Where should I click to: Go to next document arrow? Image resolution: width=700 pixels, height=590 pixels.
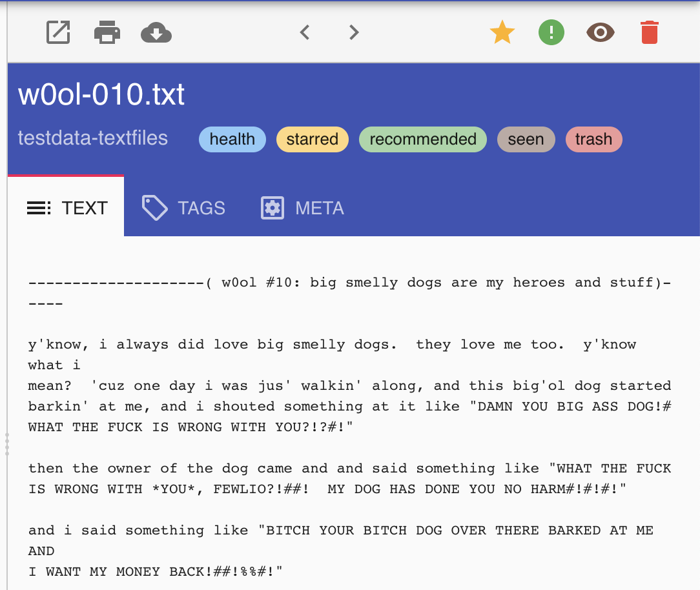[353, 32]
